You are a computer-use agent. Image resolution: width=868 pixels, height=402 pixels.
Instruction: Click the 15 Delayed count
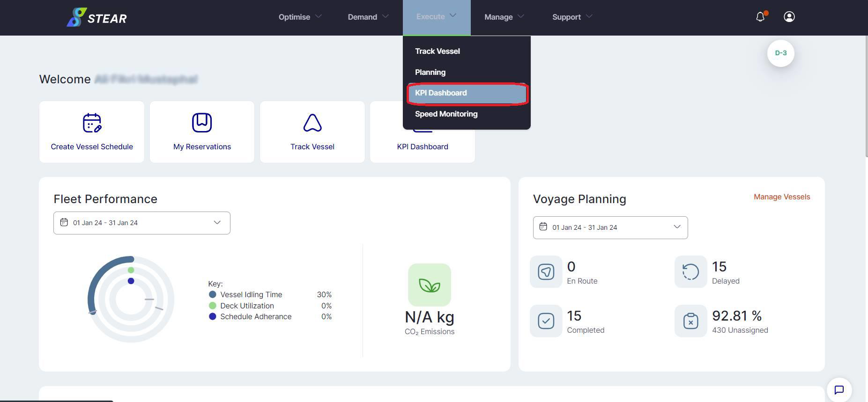pyautogui.click(x=719, y=267)
